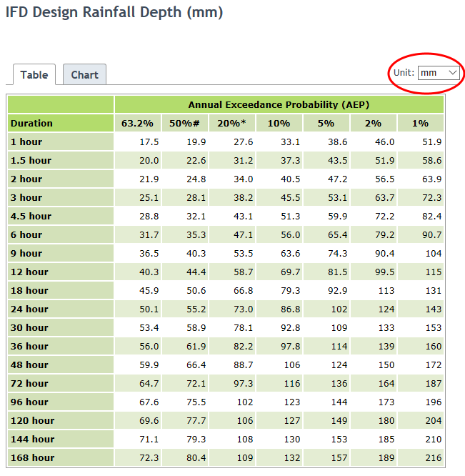Click the 82.4 value in 4.5 hour row
The width and height of the screenshot is (465, 476).
point(432,216)
